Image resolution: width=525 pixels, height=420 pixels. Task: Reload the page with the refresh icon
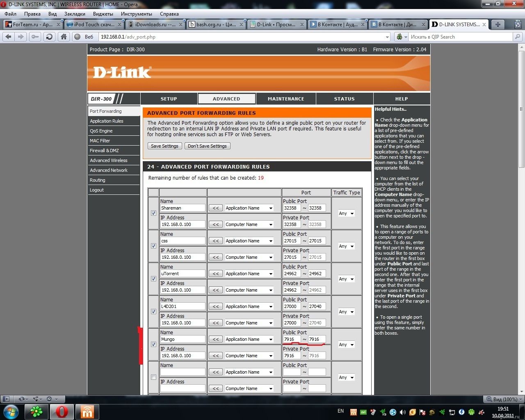click(49, 37)
